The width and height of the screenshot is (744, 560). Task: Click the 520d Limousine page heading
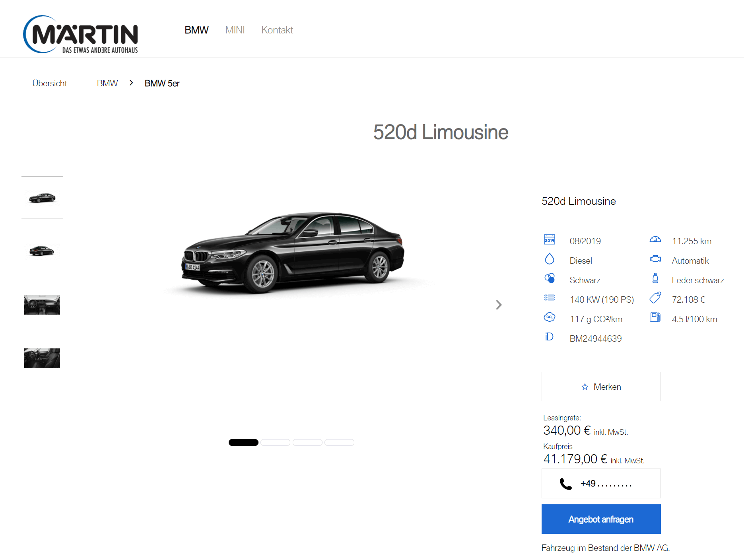click(x=441, y=132)
